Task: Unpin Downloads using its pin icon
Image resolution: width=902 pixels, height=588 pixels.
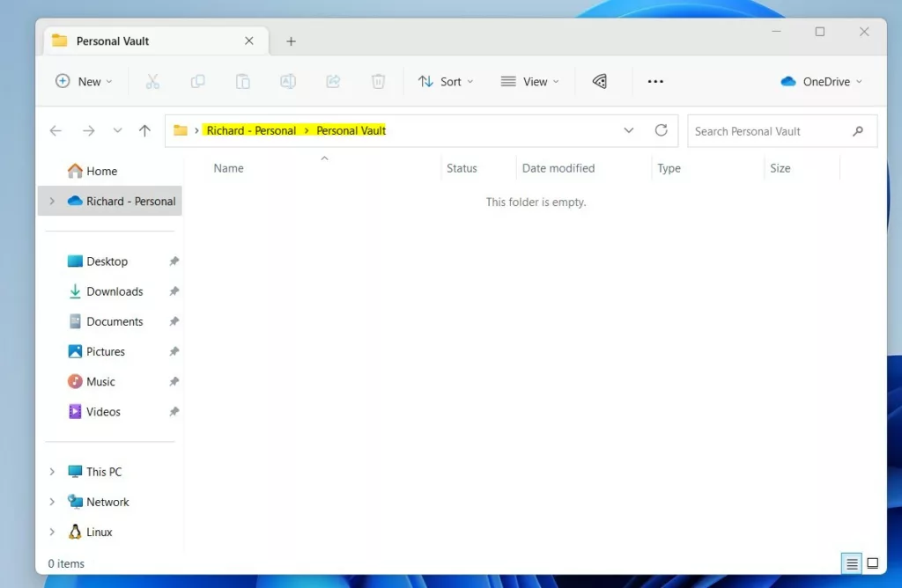Action: click(x=174, y=291)
